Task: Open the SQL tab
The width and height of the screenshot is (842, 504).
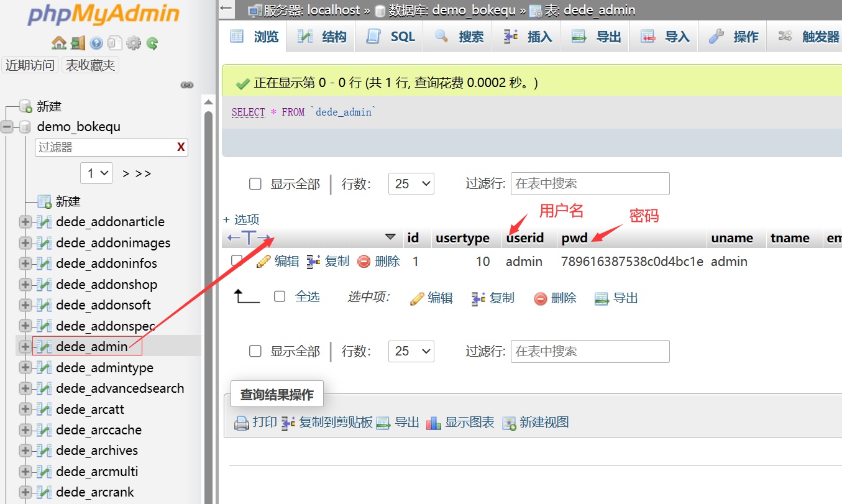Action: [390, 37]
